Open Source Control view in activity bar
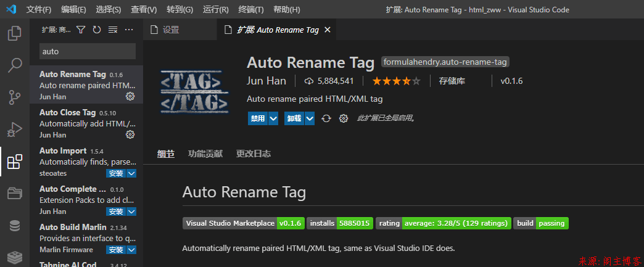 pyautogui.click(x=14, y=97)
